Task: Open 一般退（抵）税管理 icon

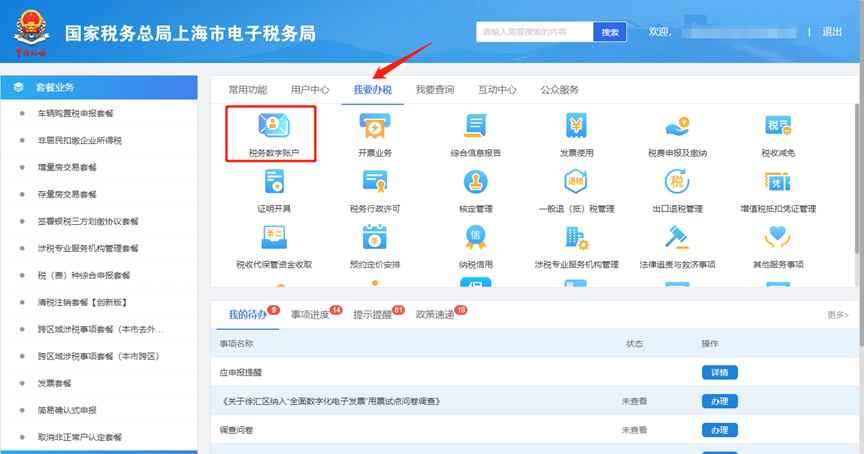Action: (x=576, y=182)
